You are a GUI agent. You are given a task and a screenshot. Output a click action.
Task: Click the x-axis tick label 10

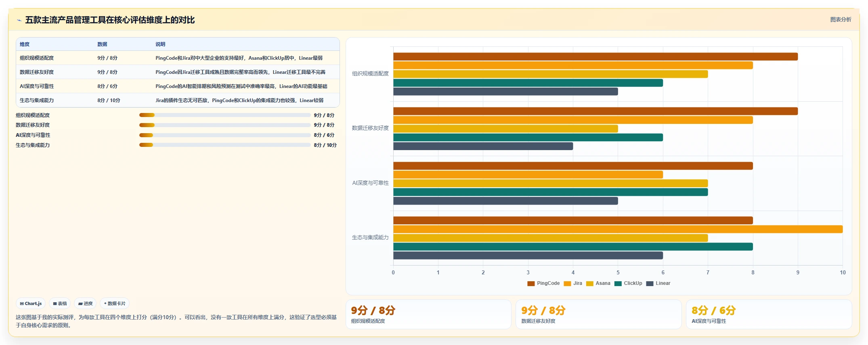coord(843,272)
